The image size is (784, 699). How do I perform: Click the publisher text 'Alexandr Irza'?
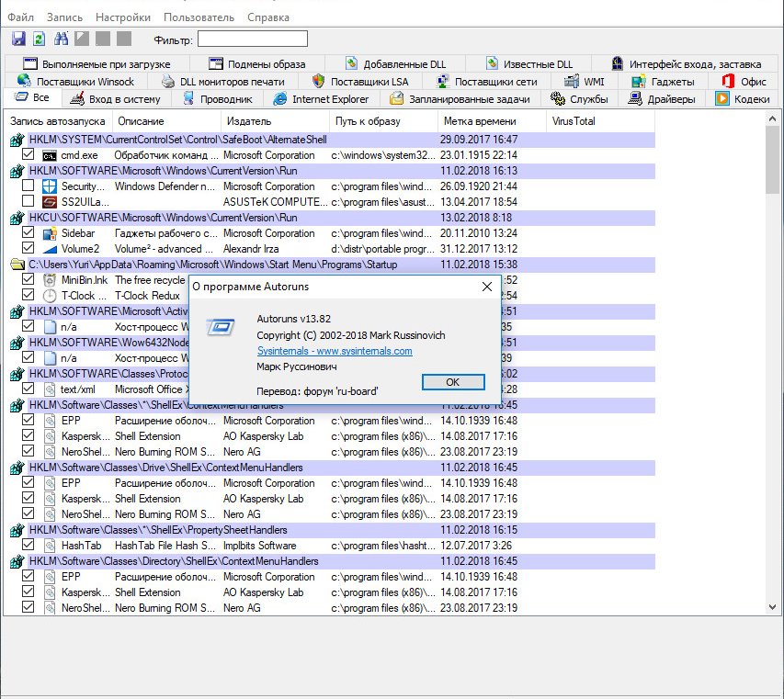pyautogui.click(x=251, y=249)
